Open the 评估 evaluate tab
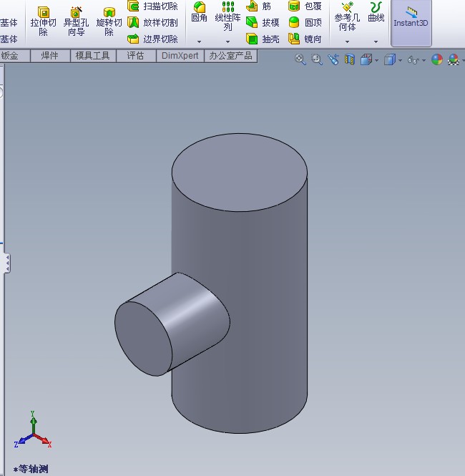Image resolution: width=465 pixels, height=476 pixels. coord(136,56)
